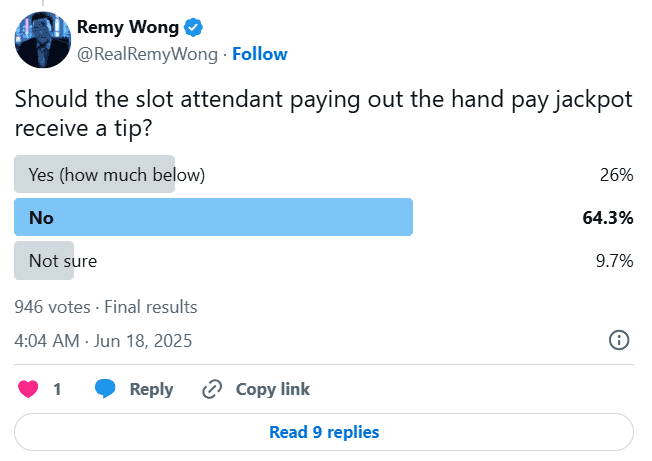
Task: Click the heart like icon
Action: point(28,389)
